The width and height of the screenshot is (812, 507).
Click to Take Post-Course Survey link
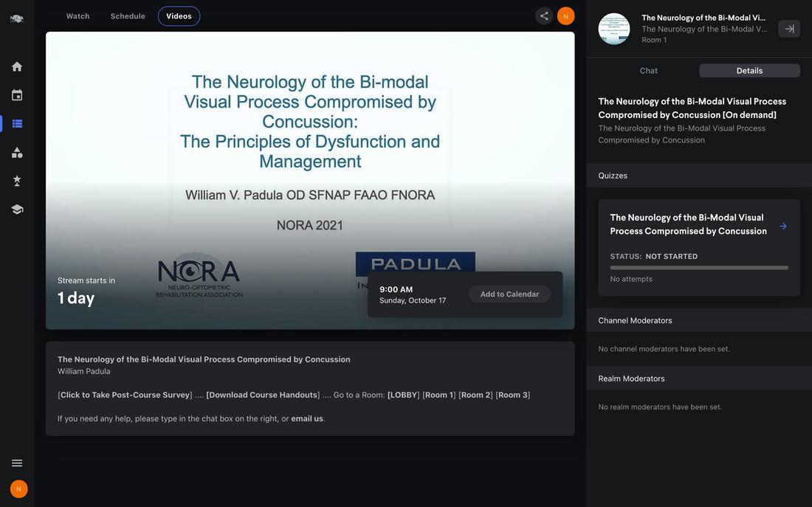click(x=125, y=395)
